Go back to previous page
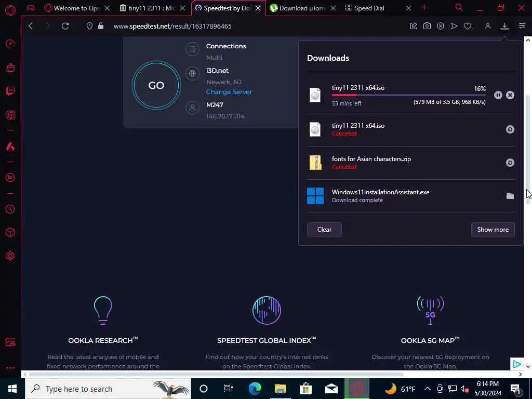Viewport: 532px width, 399px height. 31,26
